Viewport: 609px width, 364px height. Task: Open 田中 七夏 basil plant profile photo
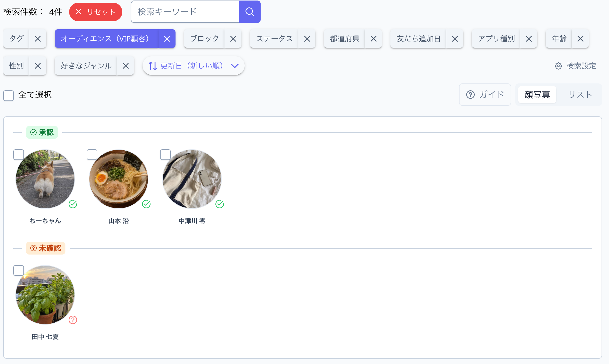[x=45, y=295]
